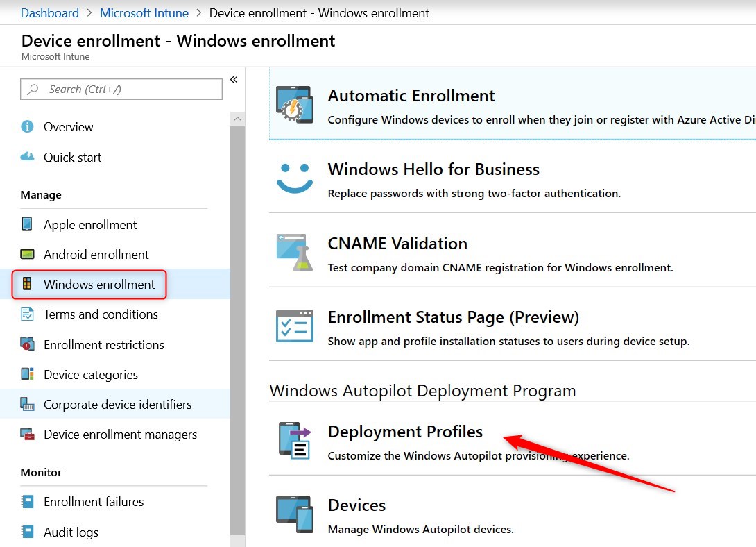This screenshot has height=547, width=756.
Task: Click 'Replace passwords with strong two-factor authentication' text
Action: coord(474,194)
